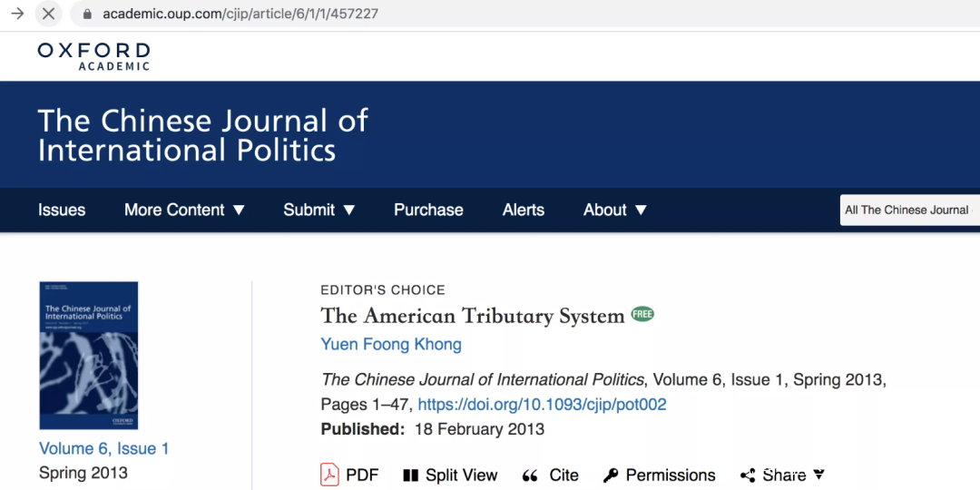Open the article DOI link
This screenshot has width=980, height=490.
tap(542, 405)
